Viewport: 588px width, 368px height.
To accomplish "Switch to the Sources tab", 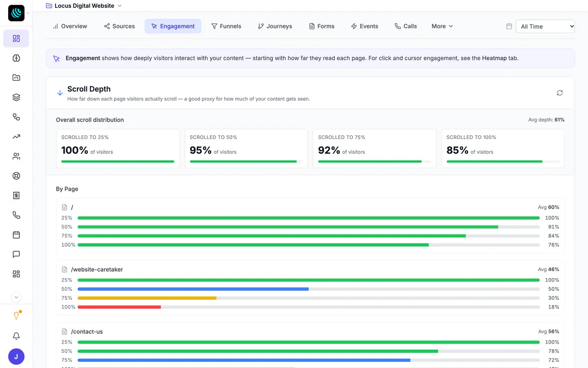I will coord(119,26).
